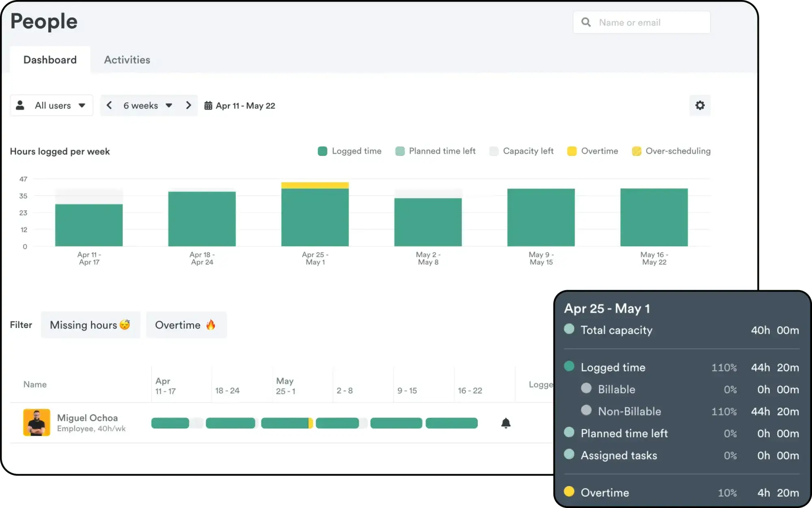The image size is (812, 508).
Task: Click the yellow overtime segment on chart
Action: click(315, 185)
